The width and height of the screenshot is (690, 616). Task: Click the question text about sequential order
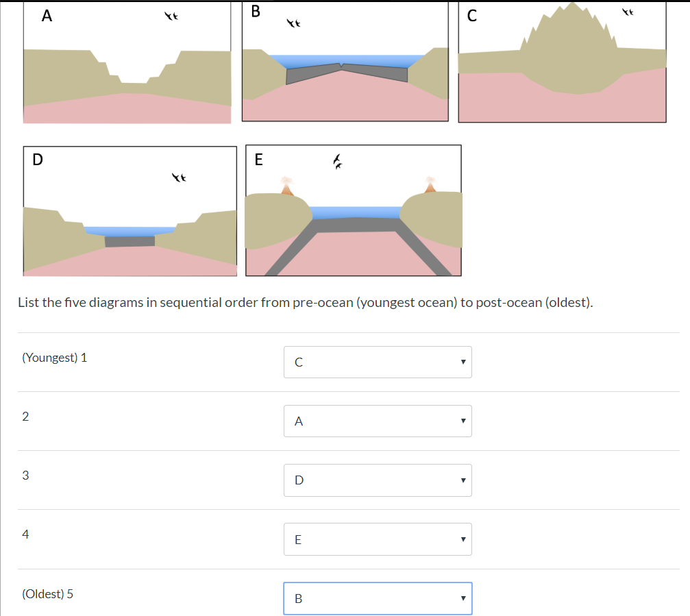pos(305,301)
